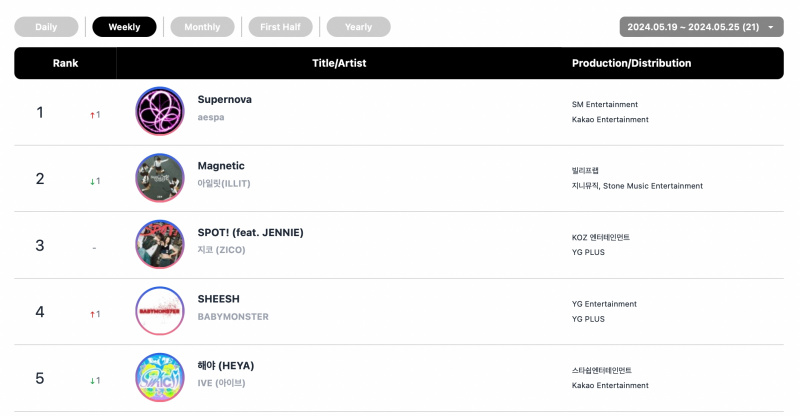Click the HEYA IVE album artwork

coord(160,377)
